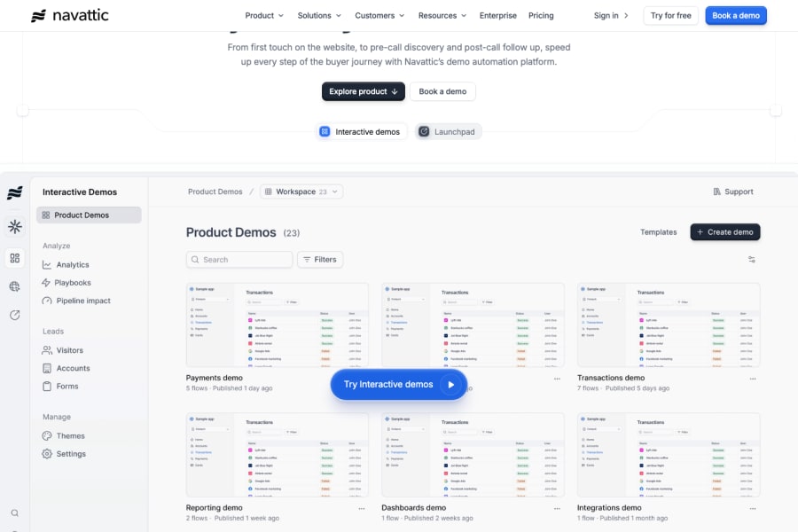
Task: Click the Create demo button
Action: [725, 232]
